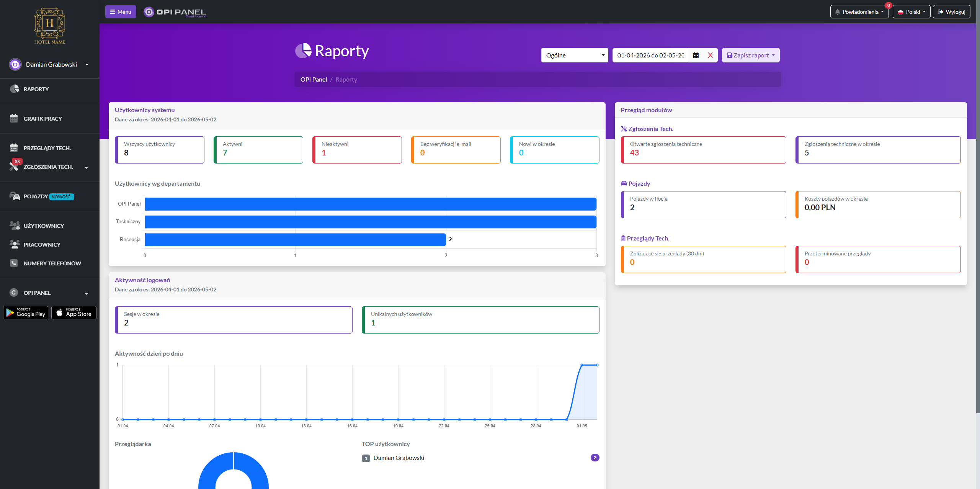Click the Recepcja bar in department chart
Screen dimensions: 980x489
pyautogui.click(x=295, y=239)
